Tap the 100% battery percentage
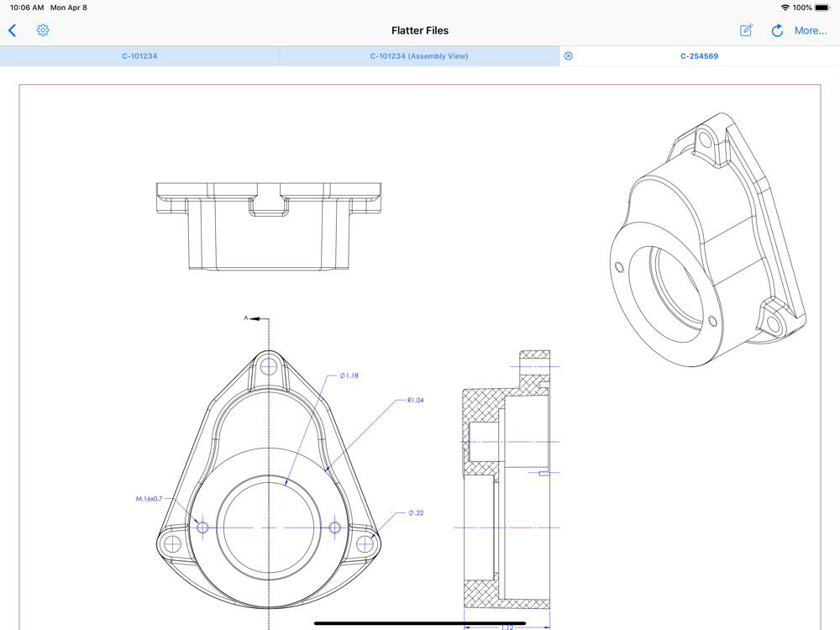This screenshot has width=840, height=630. pos(802,8)
